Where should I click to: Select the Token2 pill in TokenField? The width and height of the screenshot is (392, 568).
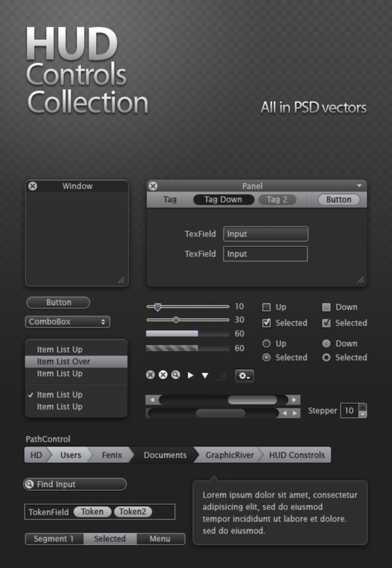(x=133, y=512)
